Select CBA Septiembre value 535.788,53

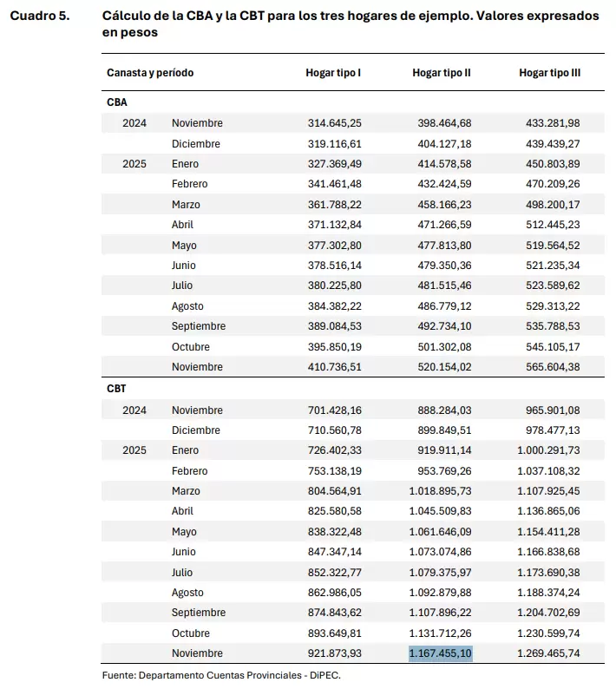click(x=553, y=326)
